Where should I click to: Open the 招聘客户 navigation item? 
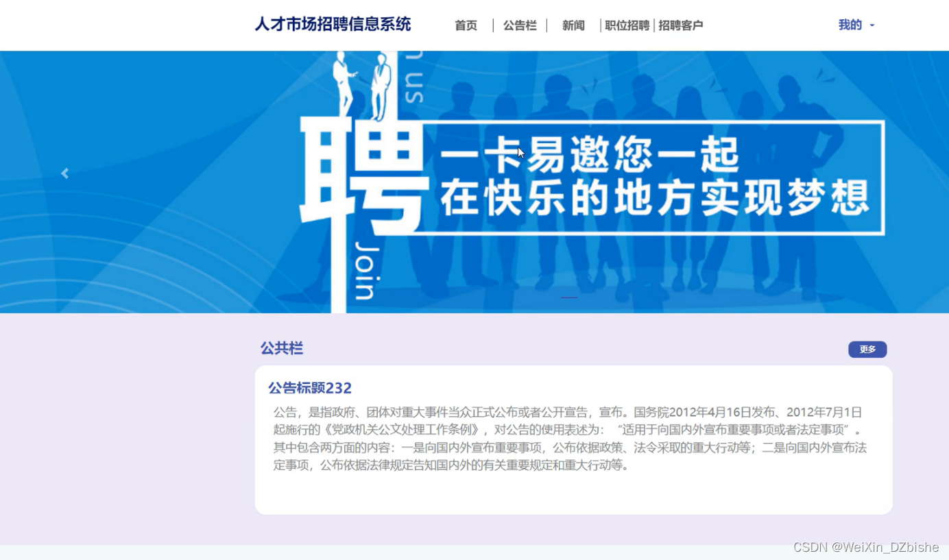click(x=680, y=25)
